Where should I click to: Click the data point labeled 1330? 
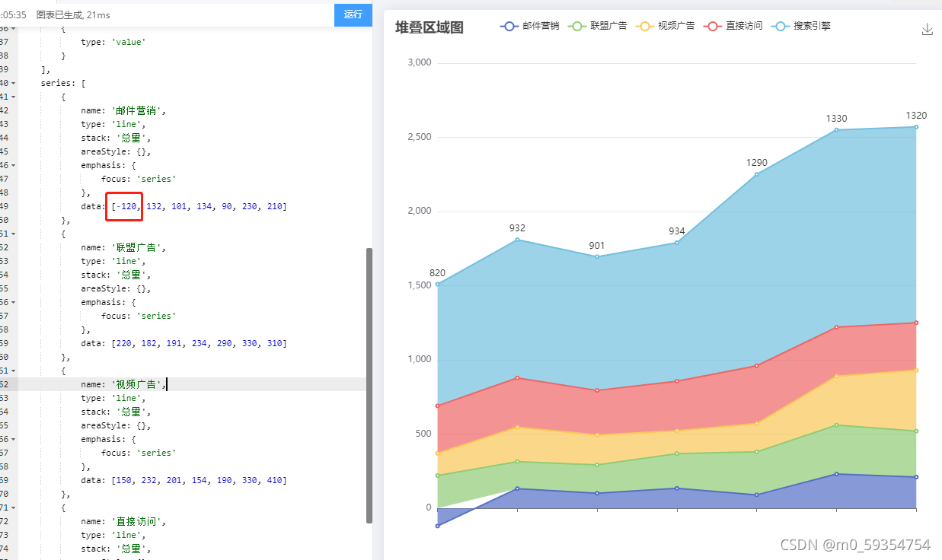point(836,129)
